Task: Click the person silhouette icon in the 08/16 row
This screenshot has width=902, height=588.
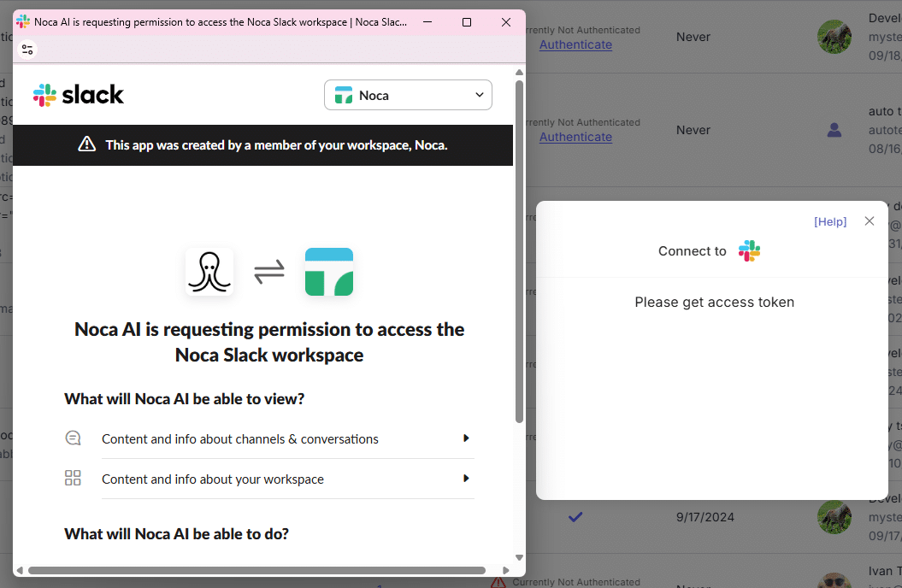Action: (x=834, y=131)
